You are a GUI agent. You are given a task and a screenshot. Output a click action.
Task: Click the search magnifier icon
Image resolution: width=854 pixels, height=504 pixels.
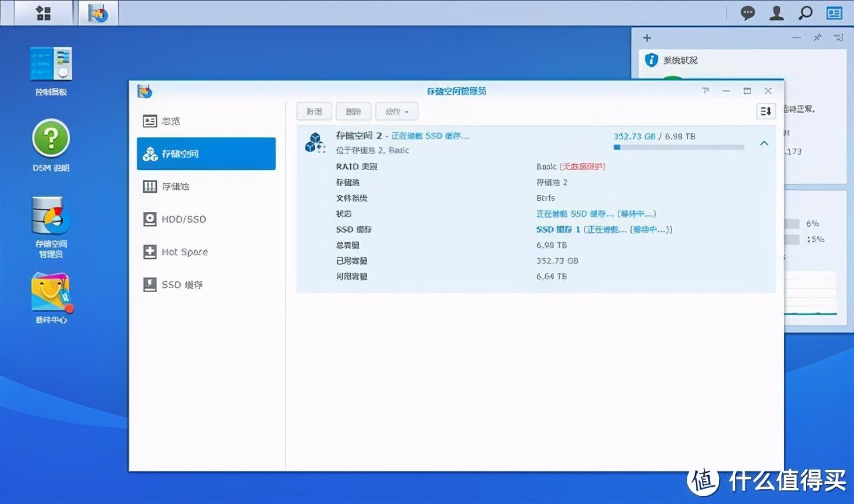click(805, 13)
